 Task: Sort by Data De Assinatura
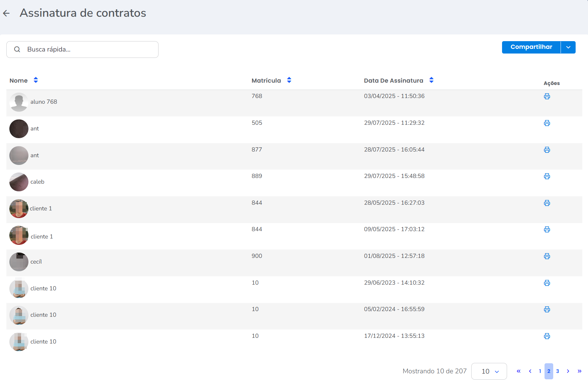tap(431, 80)
